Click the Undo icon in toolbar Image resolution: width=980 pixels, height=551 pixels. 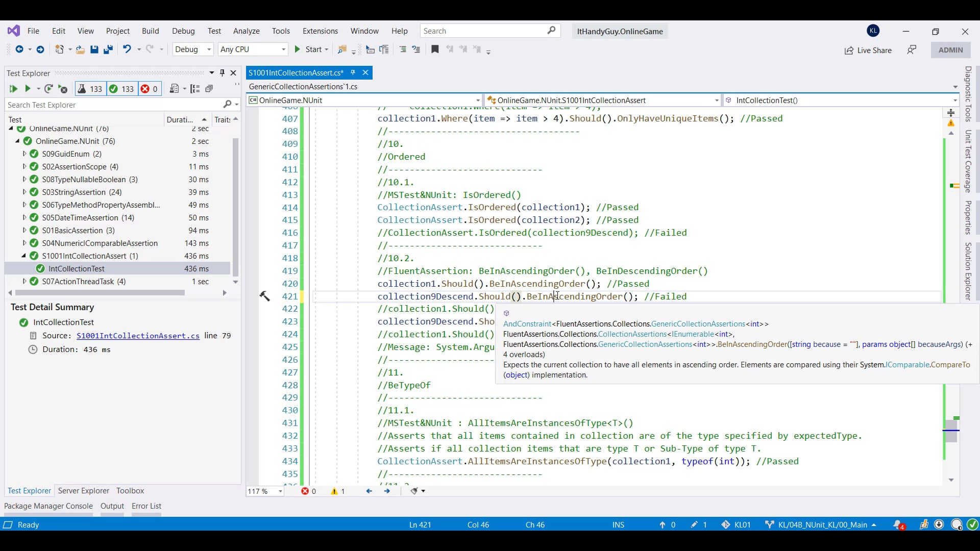point(127,49)
